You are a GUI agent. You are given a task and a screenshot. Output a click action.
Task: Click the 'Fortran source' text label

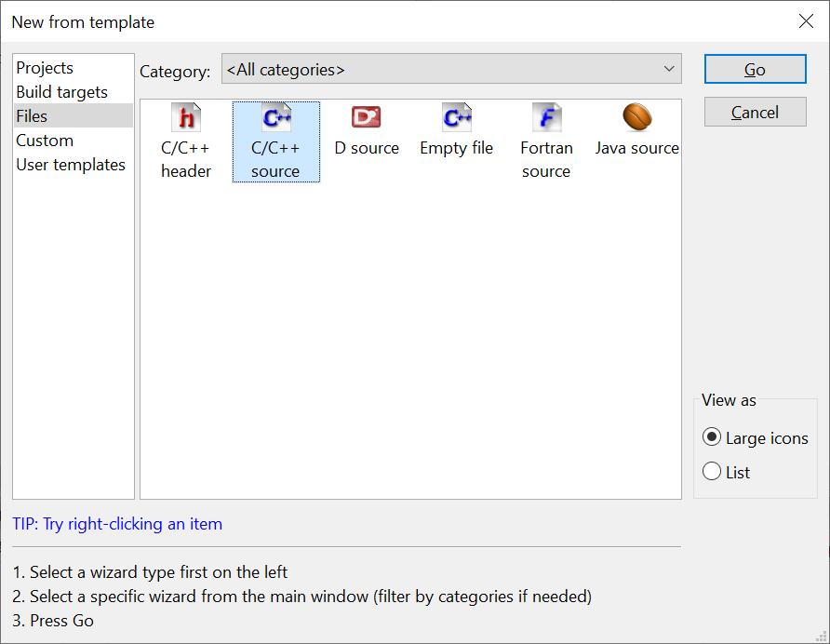point(546,159)
